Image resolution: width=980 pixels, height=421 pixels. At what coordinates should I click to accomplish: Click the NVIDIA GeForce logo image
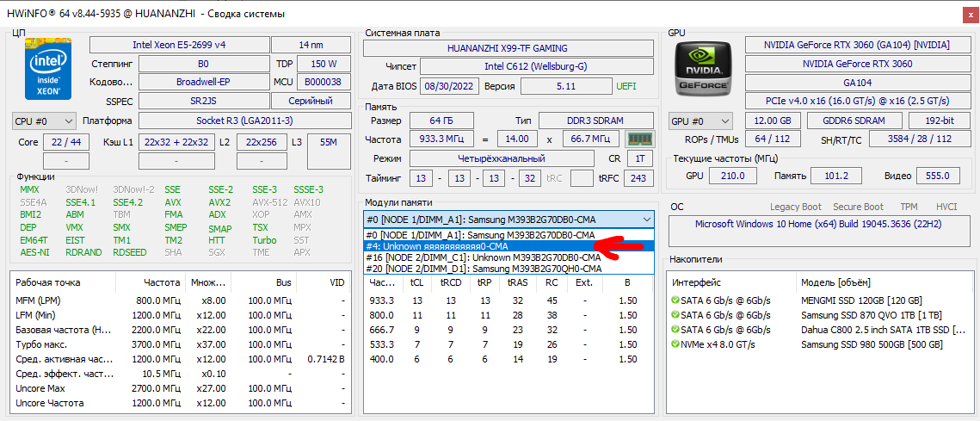click(703, 70)
